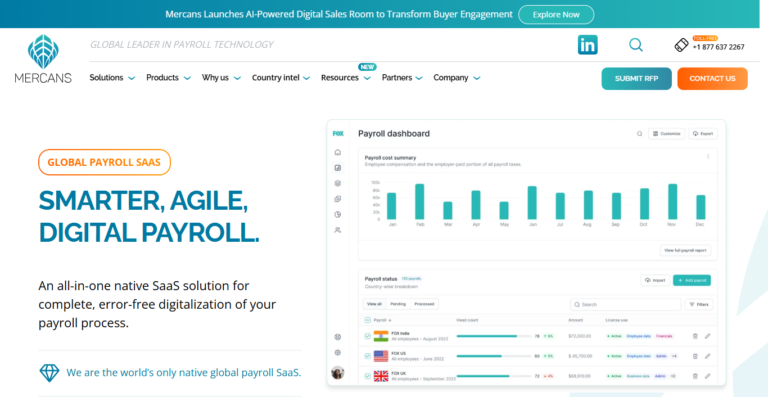The height and width of the screenshot is (397, 768).
Task: Click the FOX logo in the dashboard
Action: 338,133
